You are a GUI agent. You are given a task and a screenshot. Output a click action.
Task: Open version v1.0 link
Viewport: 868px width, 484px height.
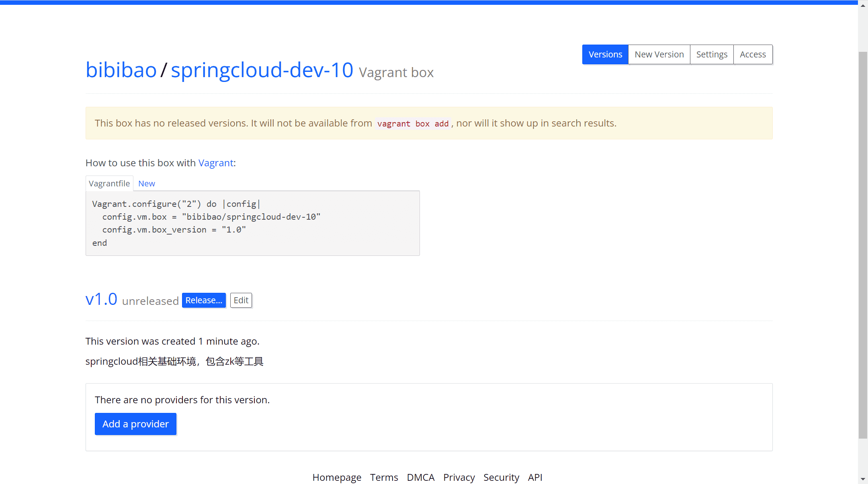coord(101,300)
